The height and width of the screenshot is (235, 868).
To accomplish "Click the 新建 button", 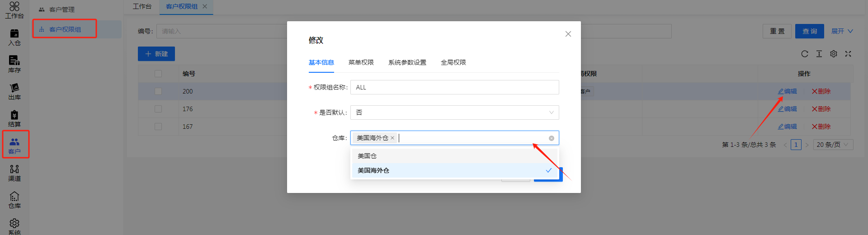I will [156, 54].
